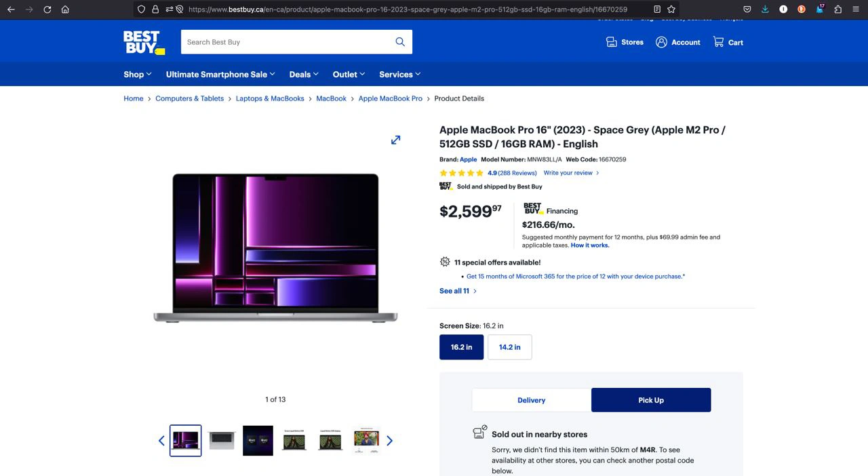868x476 pixels.
Task: Open the Write your review link
Action: [x=571, y=173]
